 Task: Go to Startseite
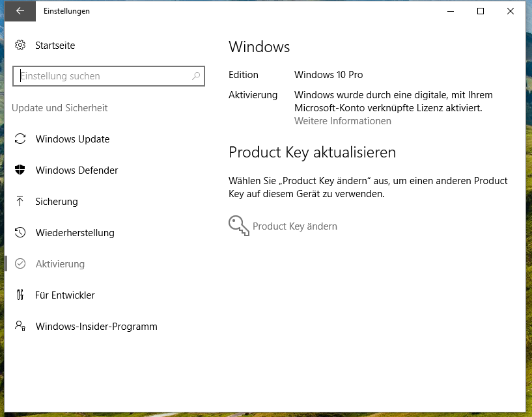(55, 46)
